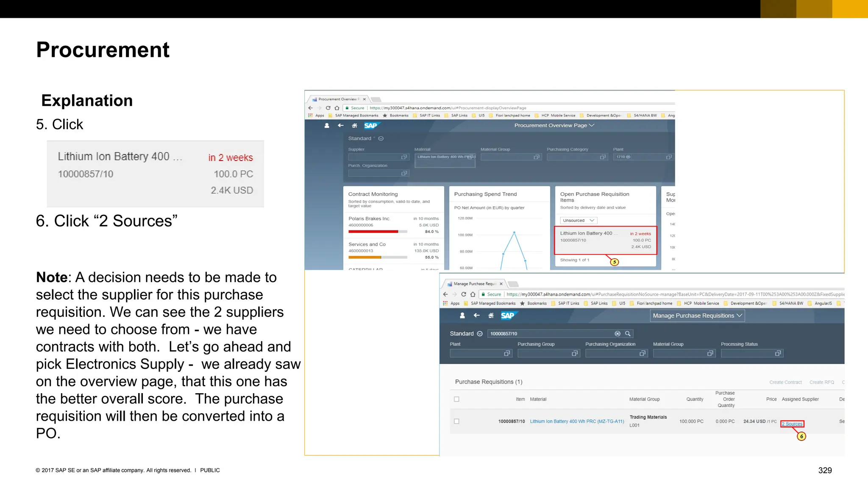Open the Unsourced dropdown in requisition card
The image size is (868, 488).
[579, 220]
